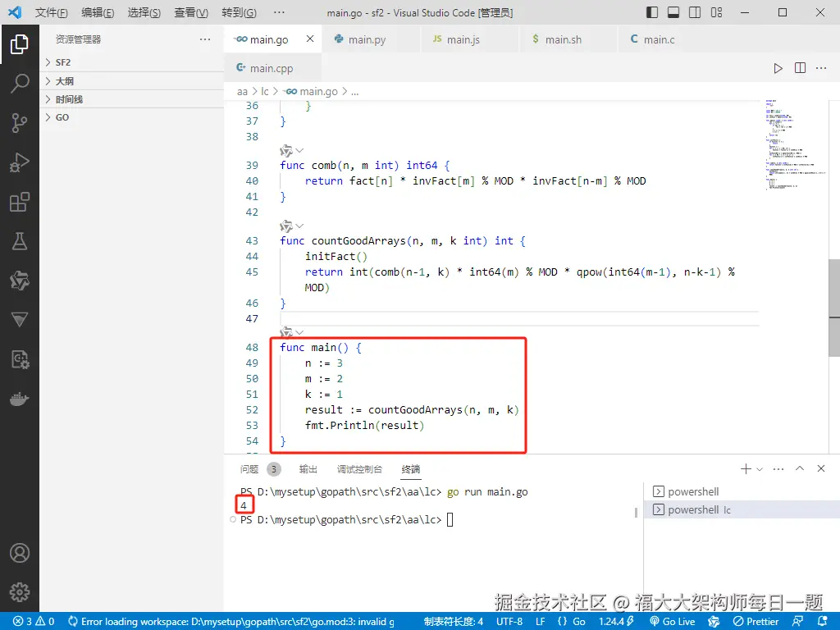Toggle primary side bar layout icon
The width and height of the screenshot is (840, 630).
pyautogui.click(x=652, y=12)
